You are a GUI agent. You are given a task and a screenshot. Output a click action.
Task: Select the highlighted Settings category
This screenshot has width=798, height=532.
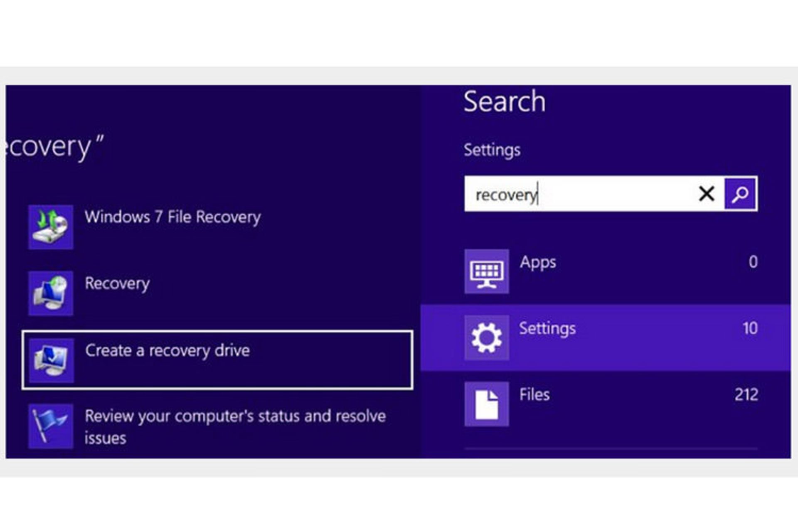pyautogui.click(x=547, y=328)
